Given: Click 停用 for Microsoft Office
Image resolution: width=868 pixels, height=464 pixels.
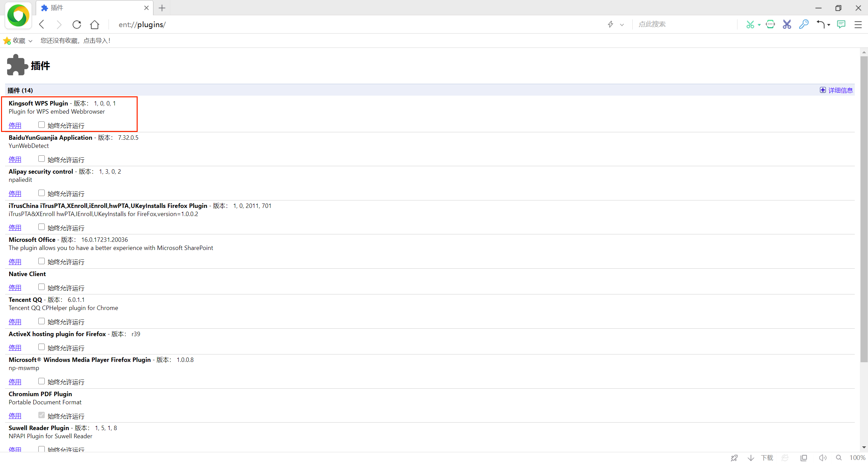Looking at the screenshot, I should coord(15,262).
